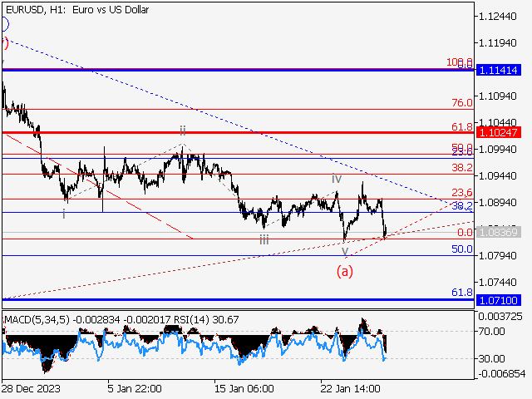Select the red Fibonacci label 23.6
The width and height of the screenshot is (532, 399).
pos(462,193)
